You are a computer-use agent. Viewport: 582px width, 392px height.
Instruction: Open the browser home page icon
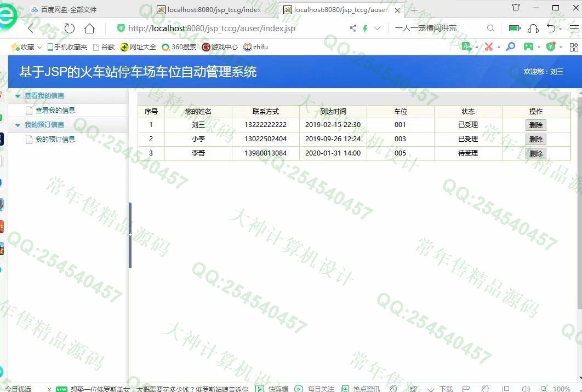click(x=89, y=28)
